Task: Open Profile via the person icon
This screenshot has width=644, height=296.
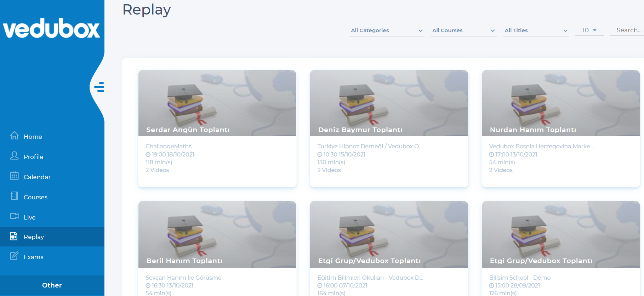Action: (14, 156)
